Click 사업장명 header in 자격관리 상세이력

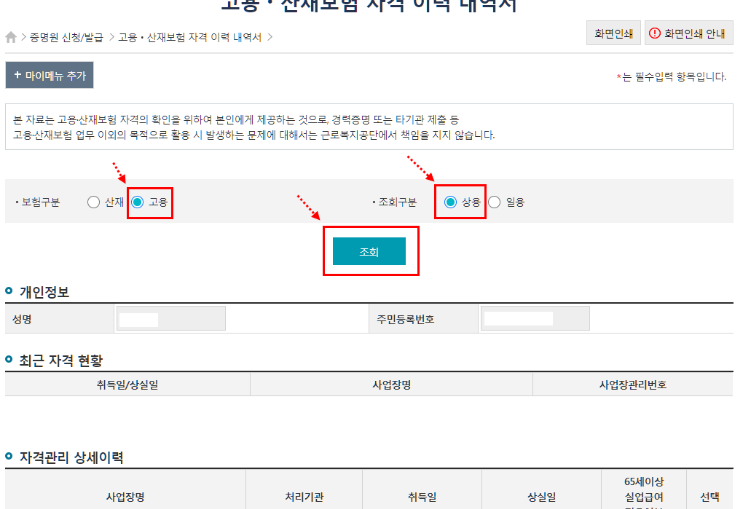125,497
